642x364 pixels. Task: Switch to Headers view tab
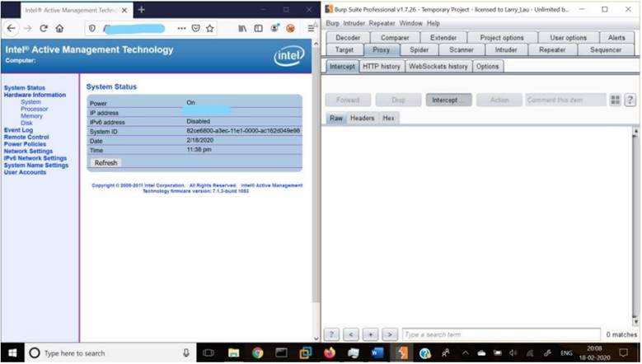click(363, 119)
